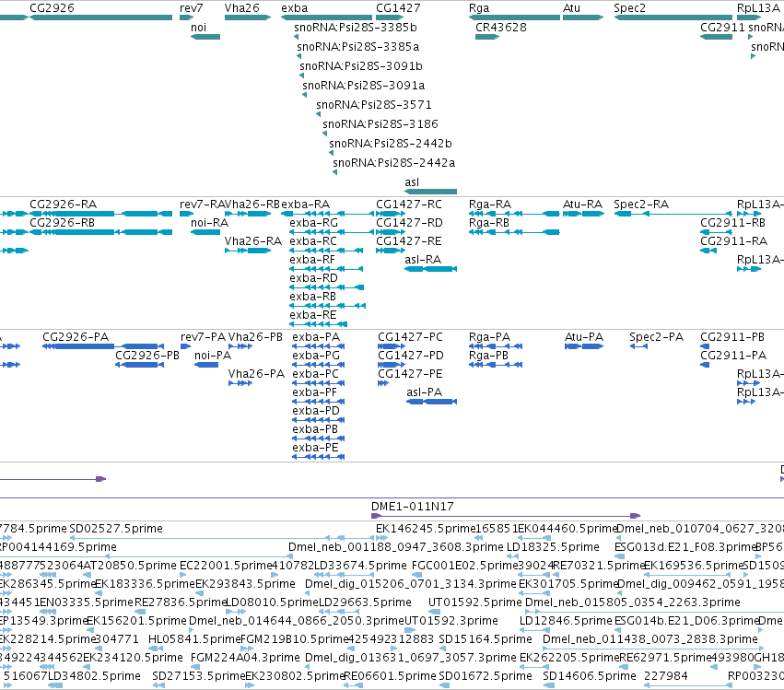Open the exba-RA transcript label
This screenshot has width=784, height=690.
(306, 205)
